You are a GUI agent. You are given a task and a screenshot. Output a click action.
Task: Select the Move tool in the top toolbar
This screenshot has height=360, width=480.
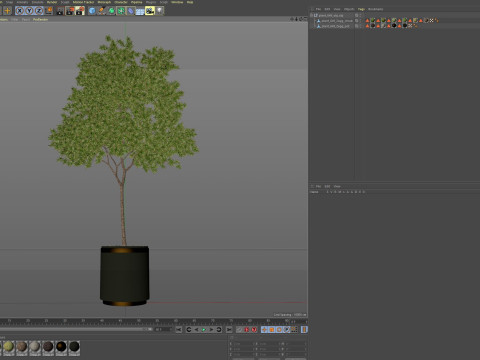[7, 11]
